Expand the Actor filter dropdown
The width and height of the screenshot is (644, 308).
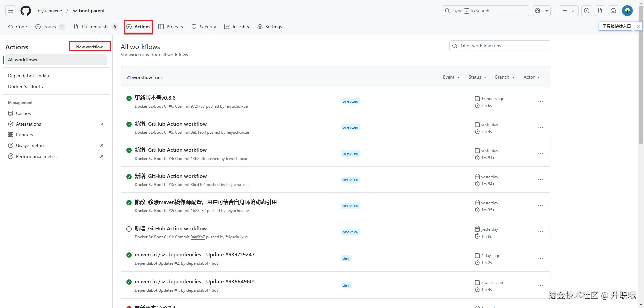point(532,77)
